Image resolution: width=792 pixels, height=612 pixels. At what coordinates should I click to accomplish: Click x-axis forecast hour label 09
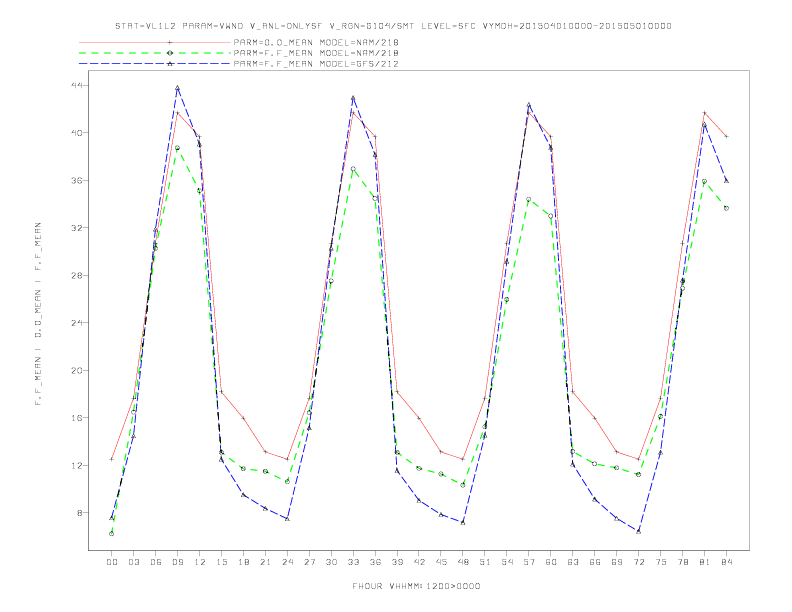177,562
